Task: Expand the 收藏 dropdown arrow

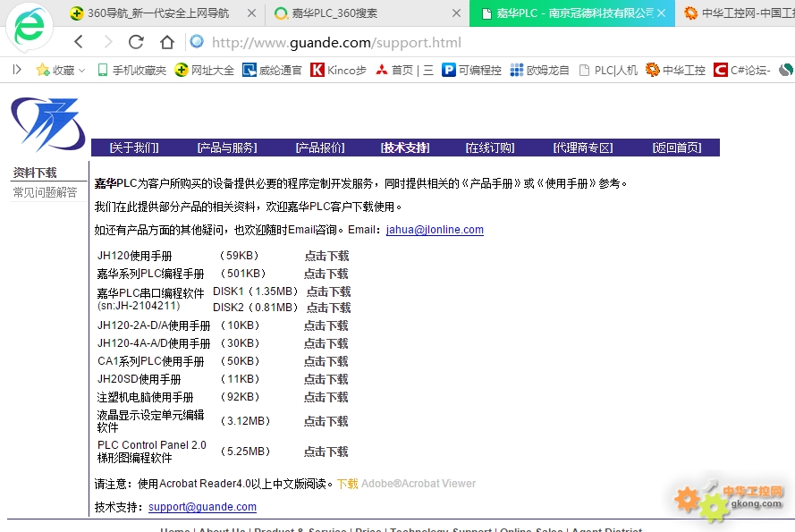Action: tap(81, 71)
